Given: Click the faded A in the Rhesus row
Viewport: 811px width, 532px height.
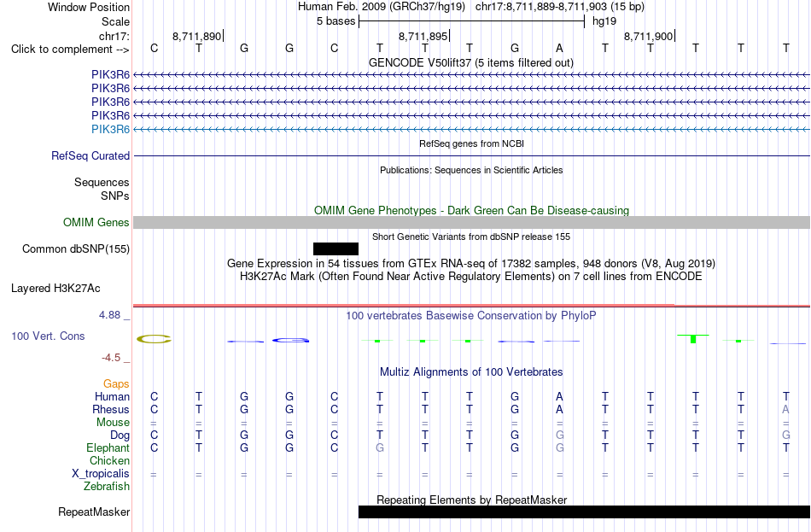Looking at the screenshot, I should coord(785,409).
